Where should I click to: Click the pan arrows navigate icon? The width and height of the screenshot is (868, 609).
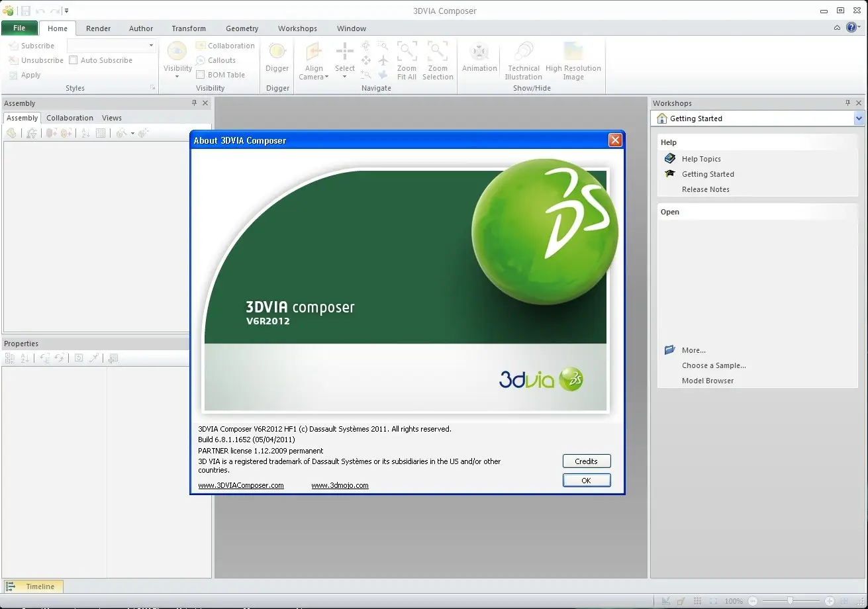click(365, 60)
